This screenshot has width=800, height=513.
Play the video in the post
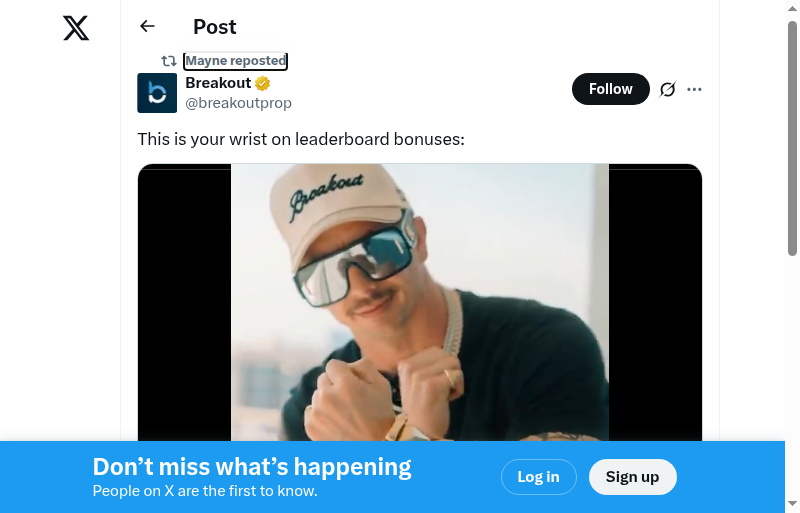[420, 302]
